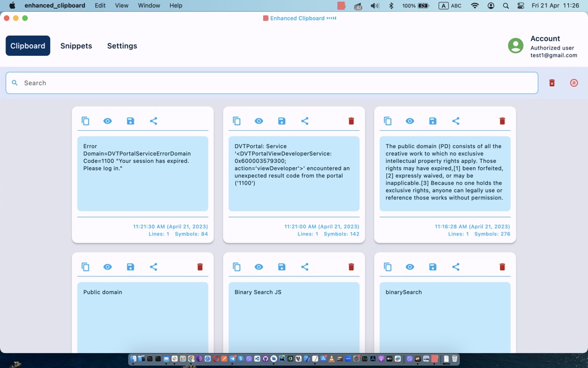Open the Snippets tab

(x=76, y=46)
